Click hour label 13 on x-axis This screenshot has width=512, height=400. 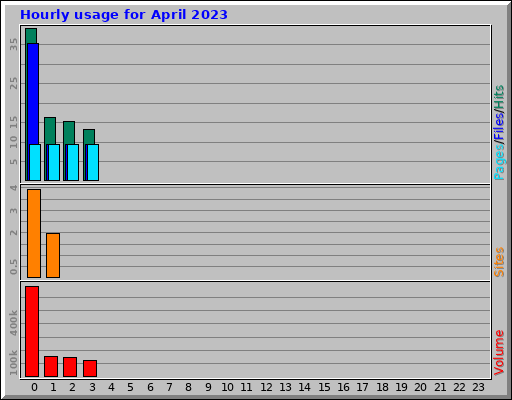click(x=285, y=387)
